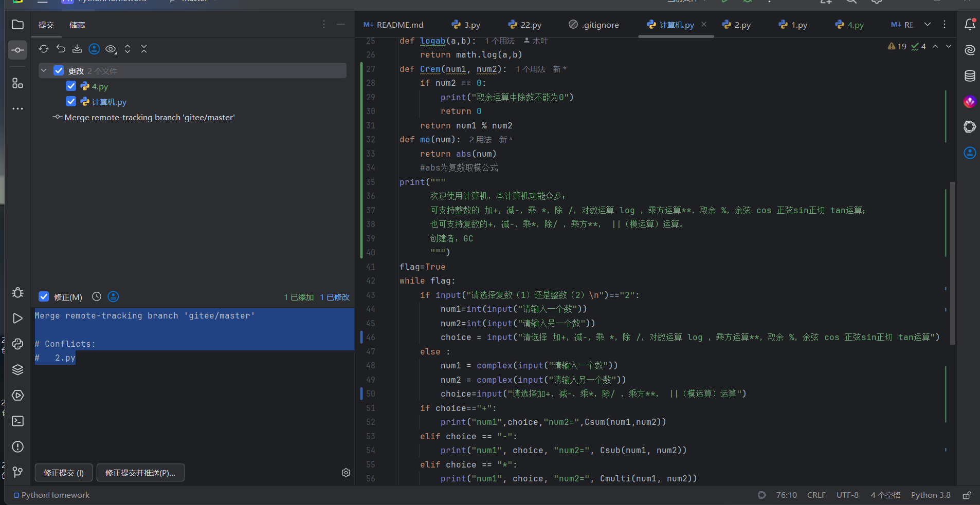Open the hidden editor tabs dropdown
This screenshot has width=980, height=505.
928,25
